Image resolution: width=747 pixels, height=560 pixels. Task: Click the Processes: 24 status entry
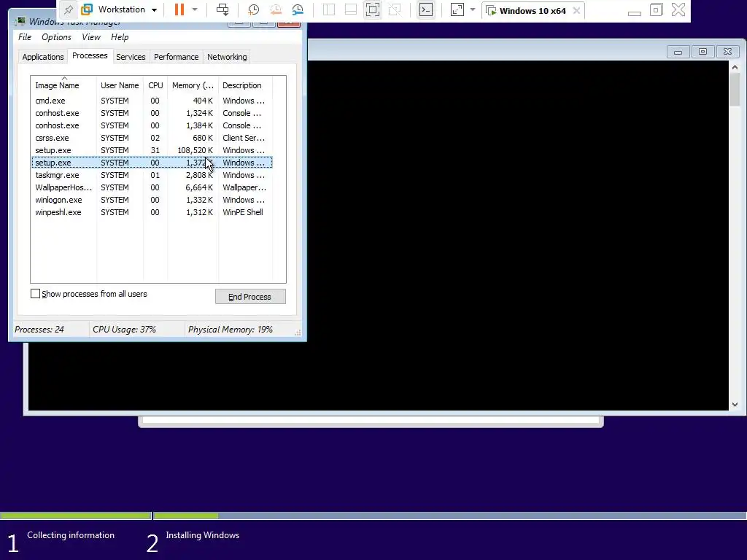pos(39,330)
